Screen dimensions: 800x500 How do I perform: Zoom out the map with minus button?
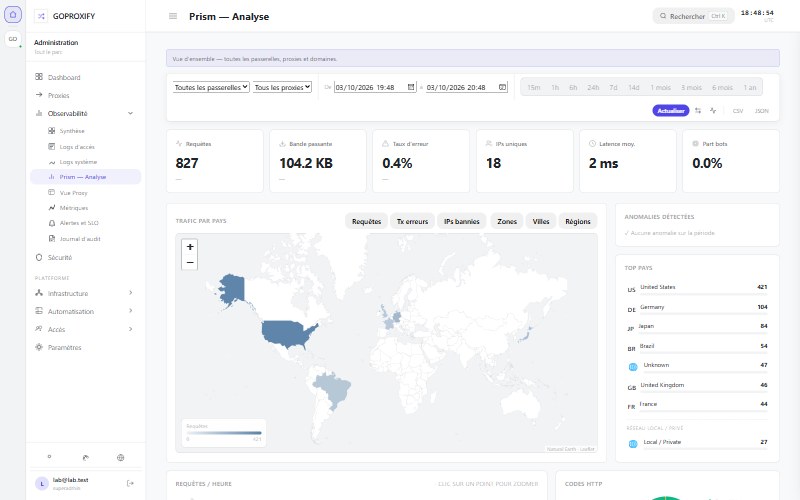[x=190, y=262]
